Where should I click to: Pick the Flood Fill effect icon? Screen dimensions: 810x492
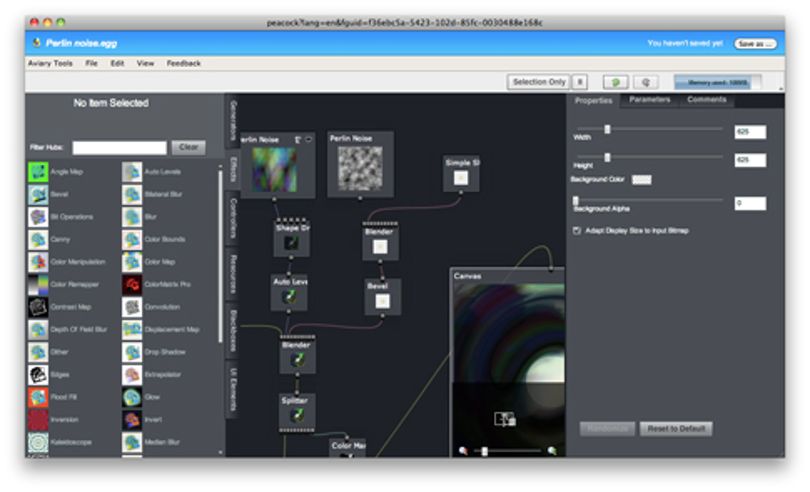pyautogui.click(x=38, y=397)
